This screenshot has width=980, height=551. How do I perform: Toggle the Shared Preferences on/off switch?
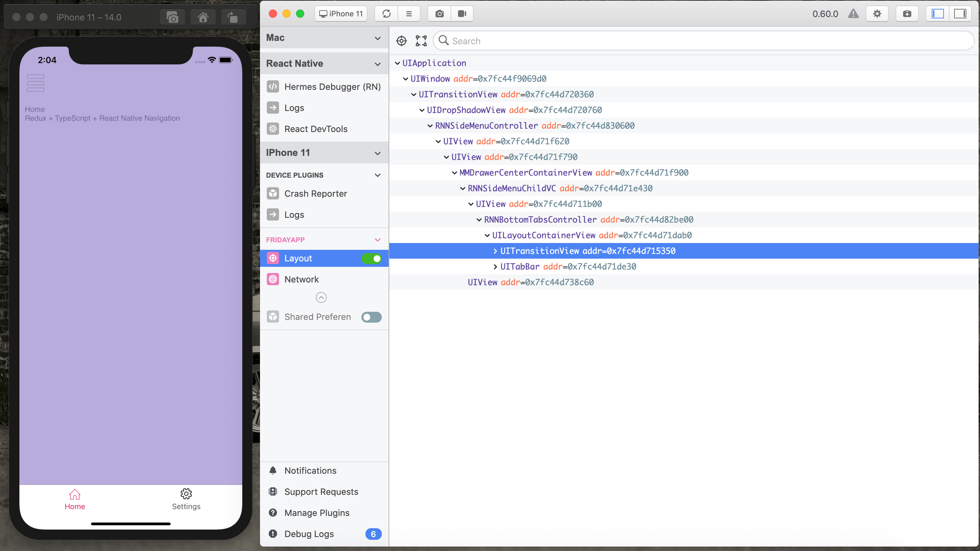pyautogui.click(x=370, y=317)
